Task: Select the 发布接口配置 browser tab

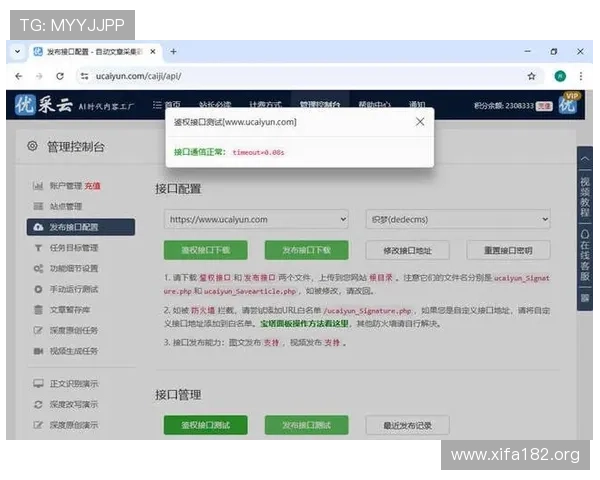Action: point(94,51)
